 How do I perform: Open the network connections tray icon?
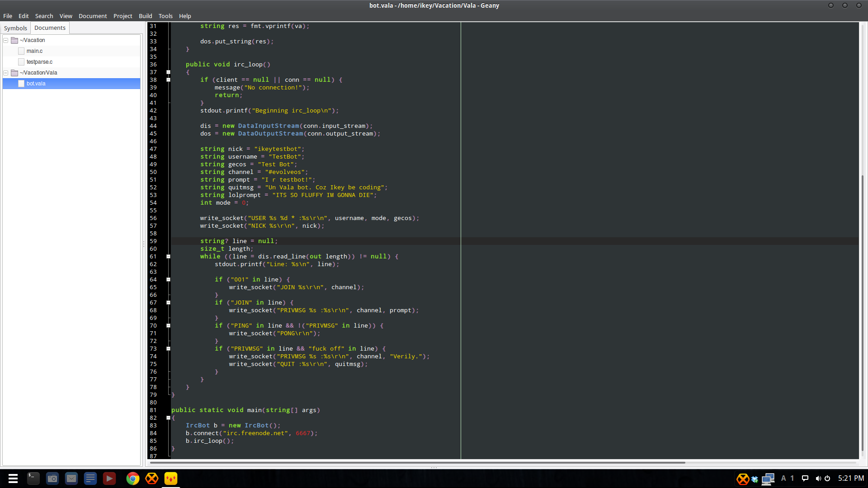pyautogui.click(x=768, y=479)
